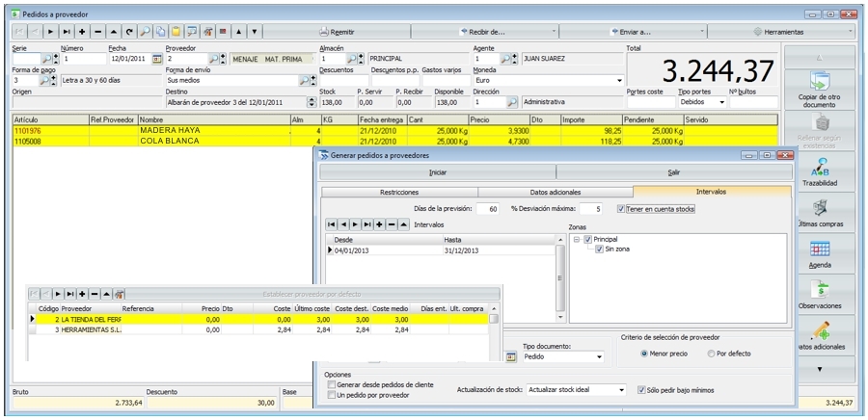Open Forma de pago lookup magnifier
Screen dimensions: 868x420
[44, 80]
